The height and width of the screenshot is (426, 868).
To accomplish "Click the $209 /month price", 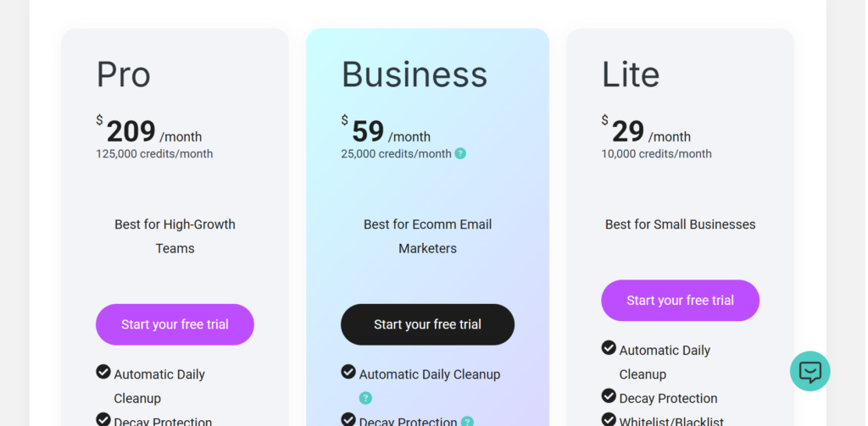I will [x=149, y=130].
